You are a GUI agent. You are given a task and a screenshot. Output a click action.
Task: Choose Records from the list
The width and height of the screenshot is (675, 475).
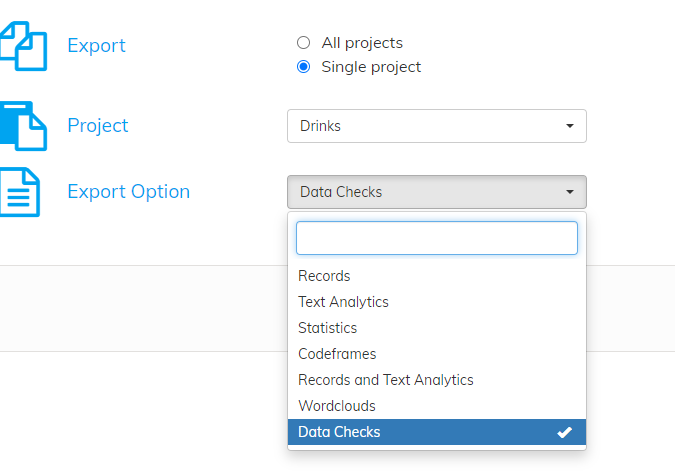(x=437, y=276)
